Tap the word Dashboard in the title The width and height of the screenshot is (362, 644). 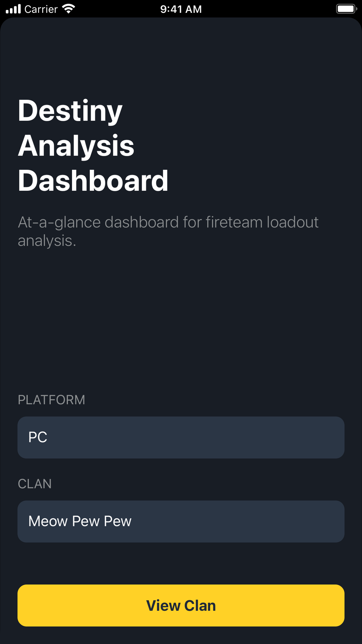93,181
